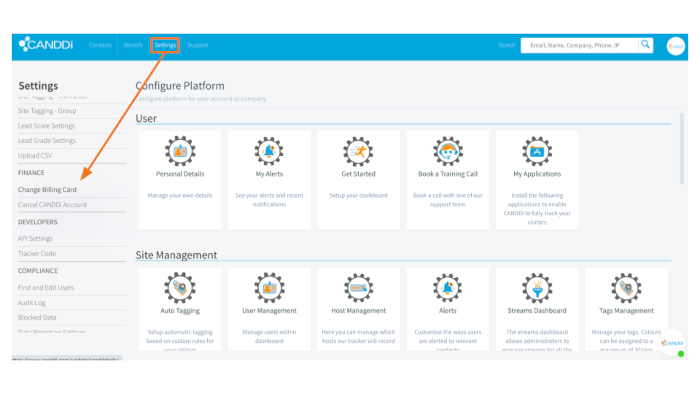Open the User Management gear icon
This screenshot has width=700, height=394.
point(269,288)
